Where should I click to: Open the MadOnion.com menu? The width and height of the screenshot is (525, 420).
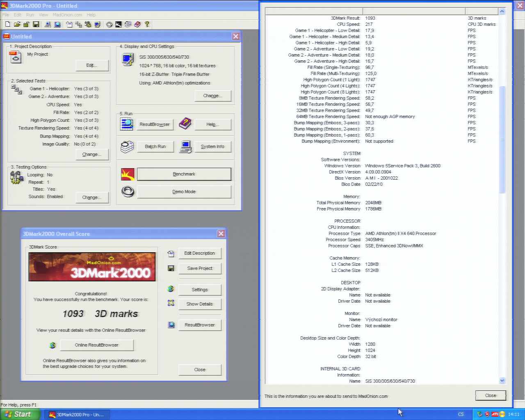point(67,15)
